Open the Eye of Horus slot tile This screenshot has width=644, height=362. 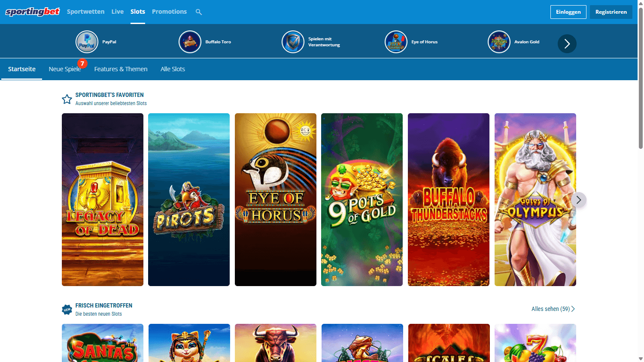[x=276, y=199]
